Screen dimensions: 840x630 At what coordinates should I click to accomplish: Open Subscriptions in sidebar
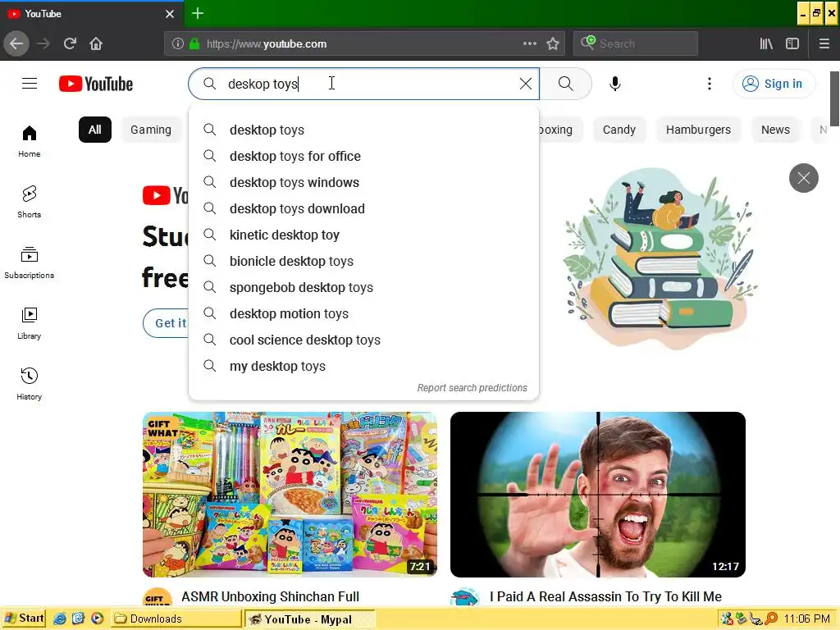coord(30,262)
